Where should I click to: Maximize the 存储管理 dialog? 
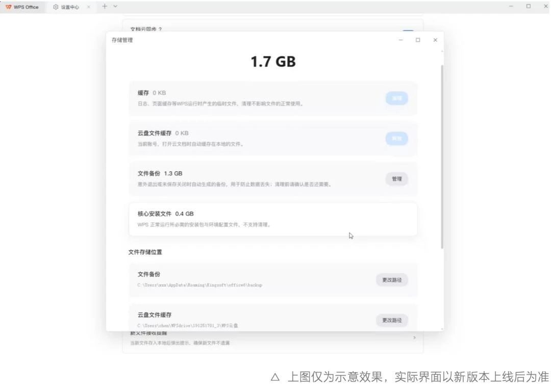pyautogui.click(x=418, y=40)
